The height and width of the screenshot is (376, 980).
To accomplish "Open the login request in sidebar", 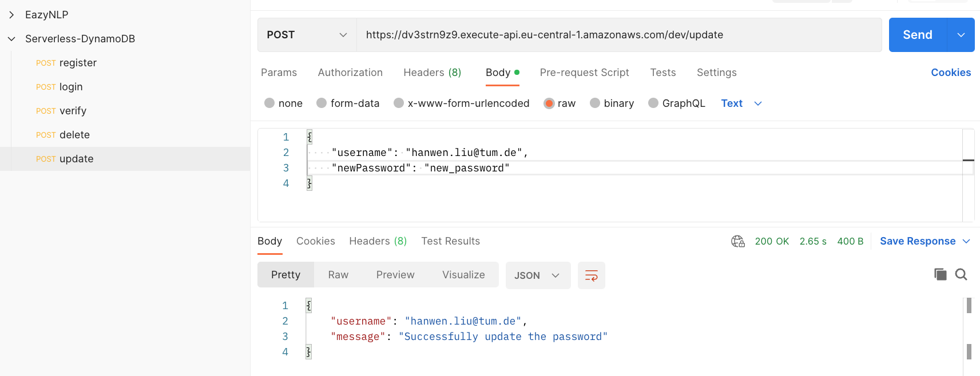I will click(71, 87).
